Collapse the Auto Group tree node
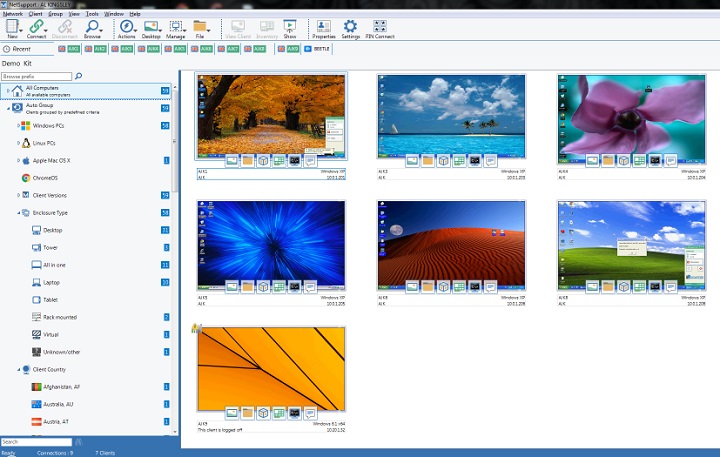The height and width of the screenshot is (457, 720). pyautogui.click(x=8, y=108)
